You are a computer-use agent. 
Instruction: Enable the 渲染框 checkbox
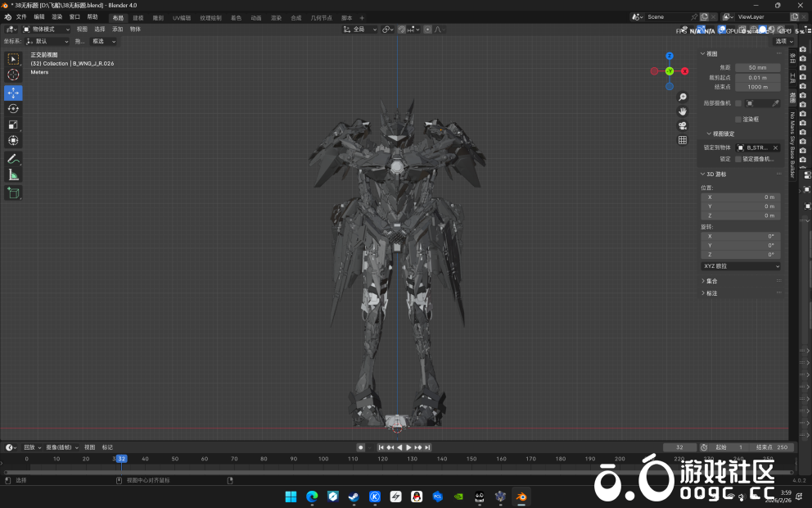tap(738, 119)
